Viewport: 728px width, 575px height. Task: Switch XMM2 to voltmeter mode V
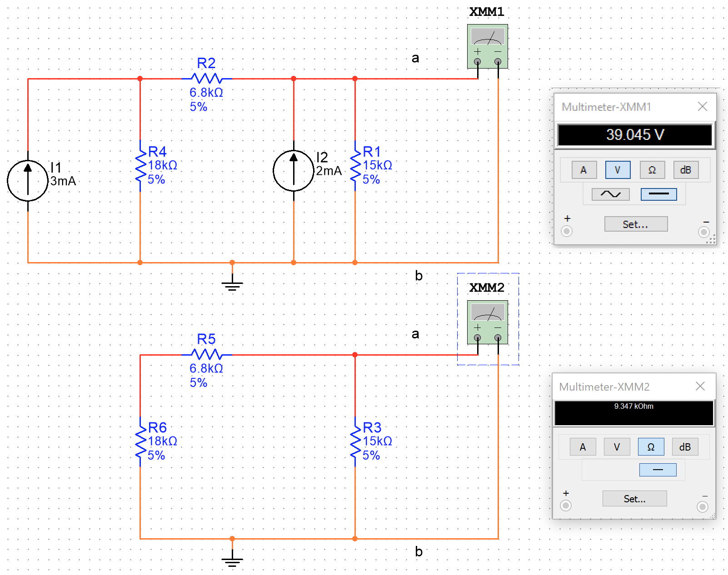point(617,447)
